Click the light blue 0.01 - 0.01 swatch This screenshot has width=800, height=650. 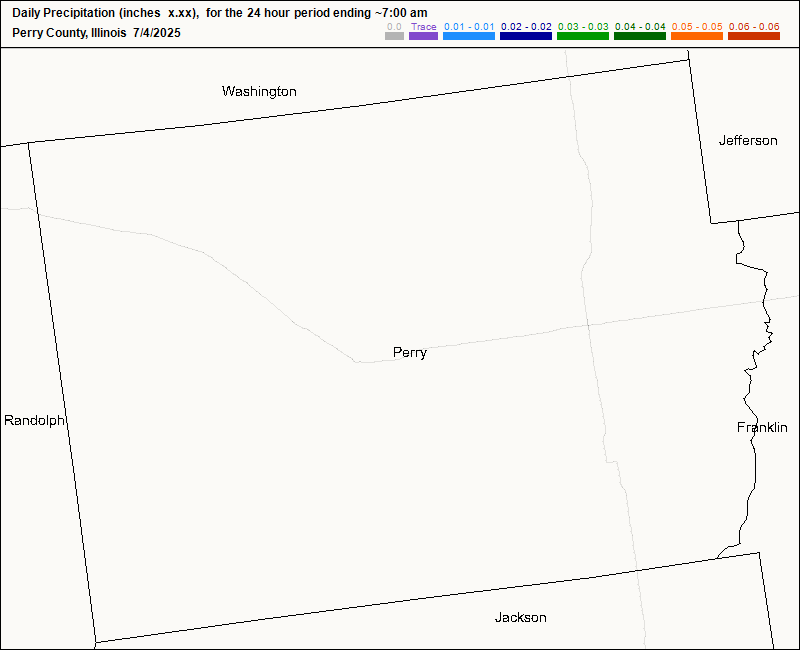click(469, 36)
